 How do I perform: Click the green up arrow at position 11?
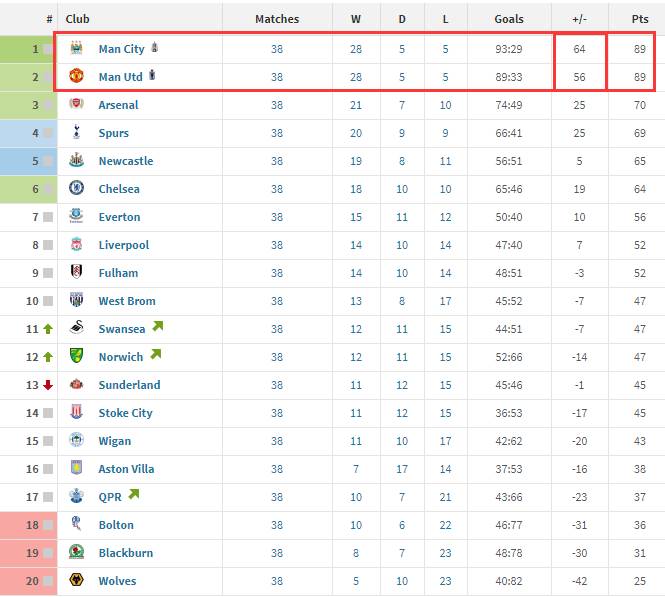pos(48,329)
